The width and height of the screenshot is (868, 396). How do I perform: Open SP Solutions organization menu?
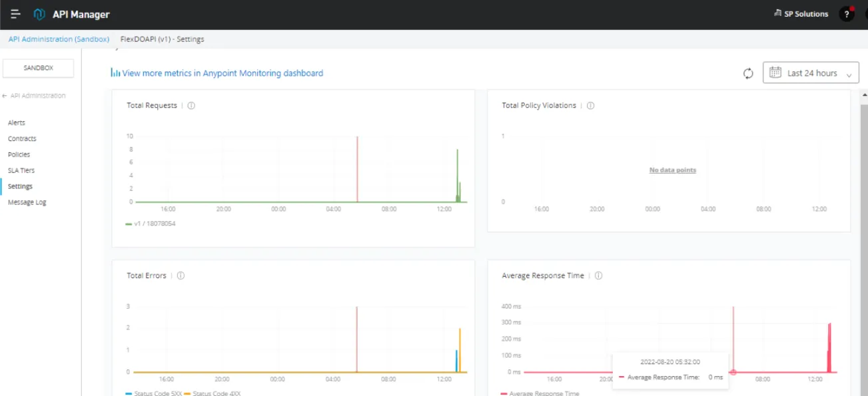coord(801,13)
